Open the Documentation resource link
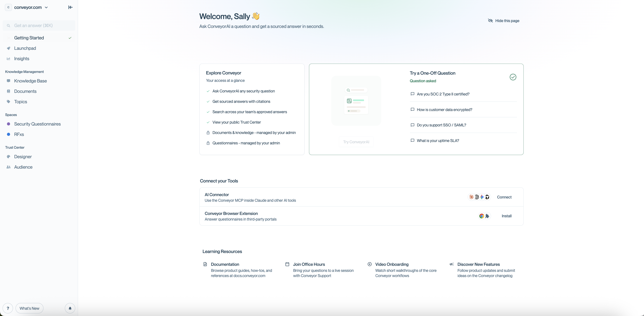The width and height of the screenshot is (644, 316). point(238,270)
